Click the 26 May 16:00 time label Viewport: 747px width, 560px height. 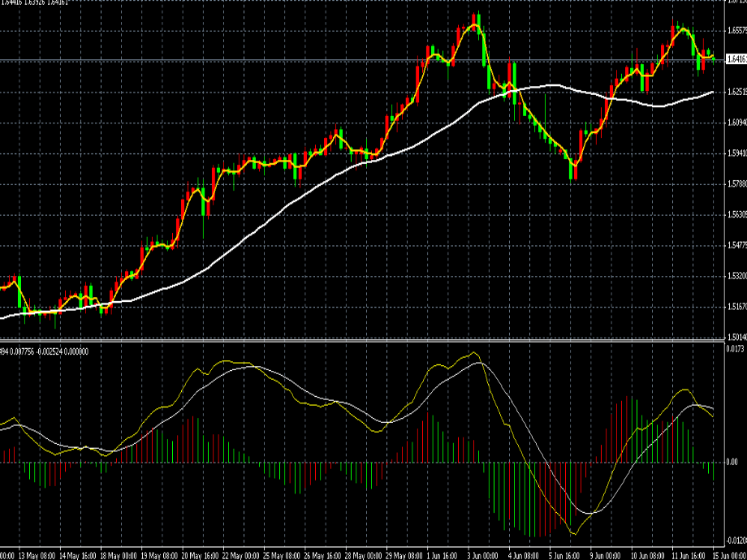pos(322,556)
